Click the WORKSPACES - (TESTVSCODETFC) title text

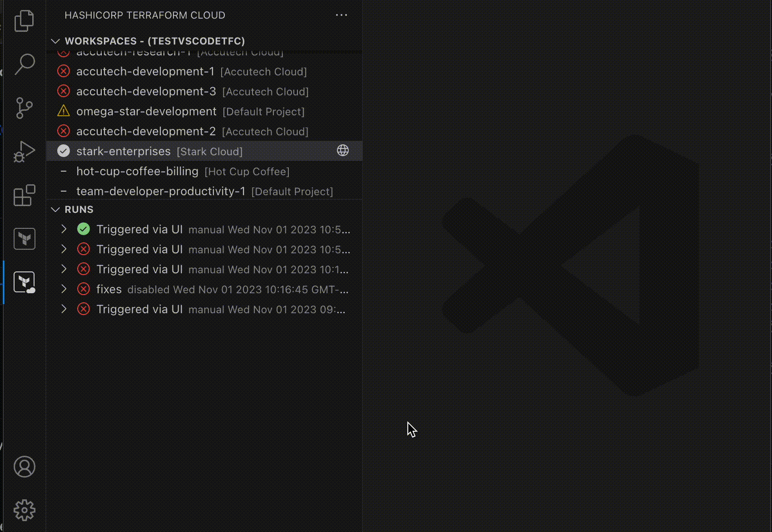coord(155,41)
